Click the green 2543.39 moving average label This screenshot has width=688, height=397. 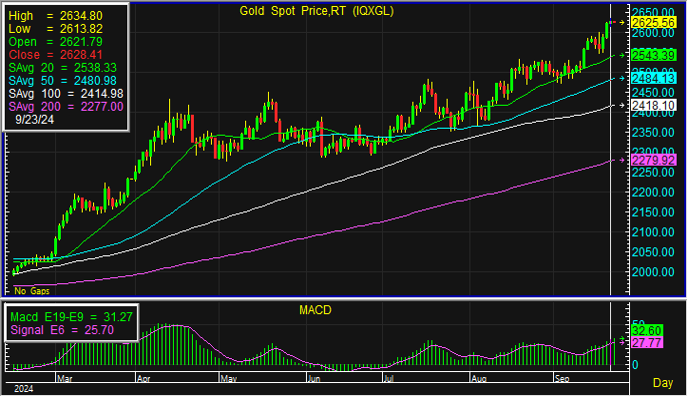[653, 56]
